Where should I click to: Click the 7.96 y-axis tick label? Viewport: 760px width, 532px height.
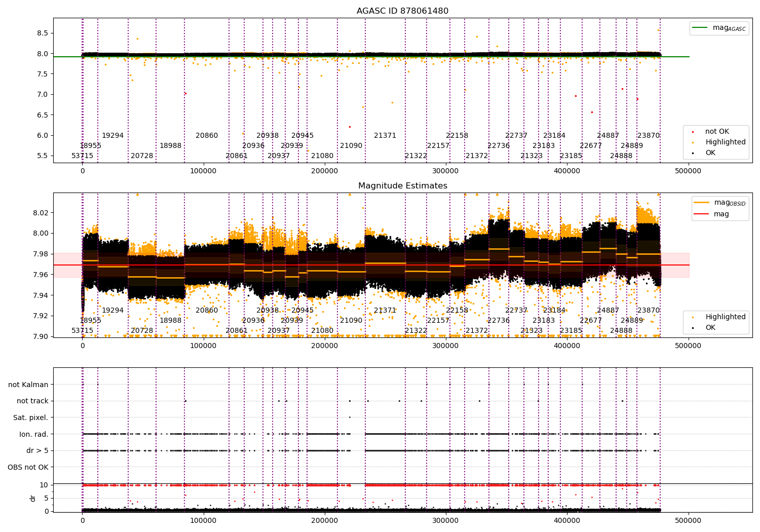[x=41, y=275]
